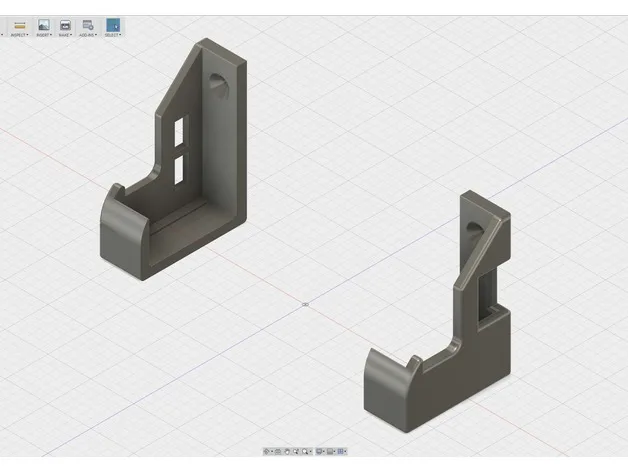Open the INSERT dropdown menu label
The width and height of the screenshot is (628, 472).
pyautogui.click(x=44, y=35)
